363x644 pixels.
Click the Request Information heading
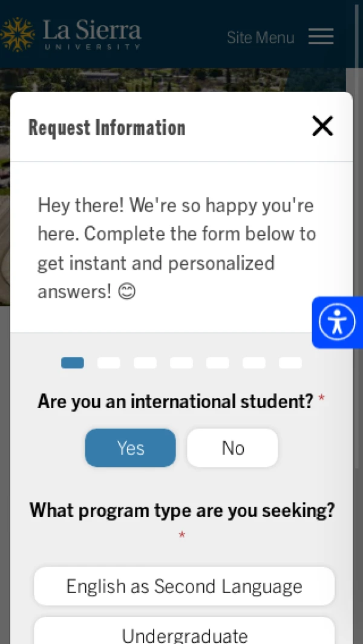pyautogui.click(x=106, y=127)
